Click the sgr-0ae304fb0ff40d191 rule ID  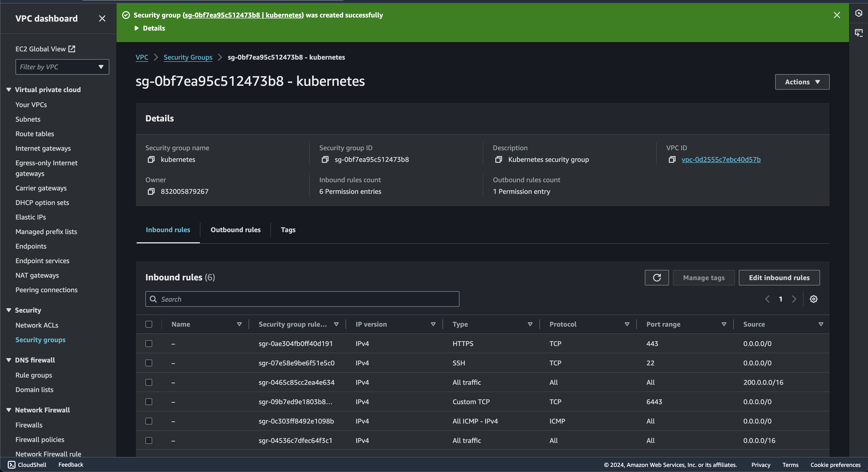click(x=295, y=344)
